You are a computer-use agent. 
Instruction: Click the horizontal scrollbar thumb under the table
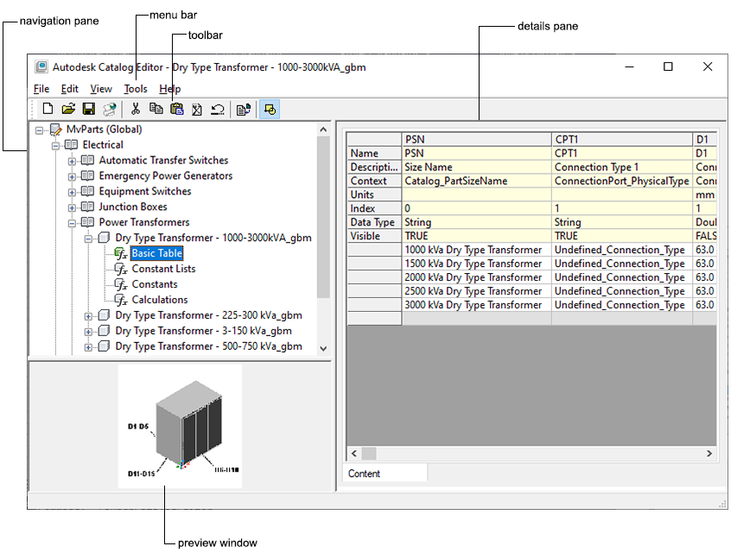[369, 454]
